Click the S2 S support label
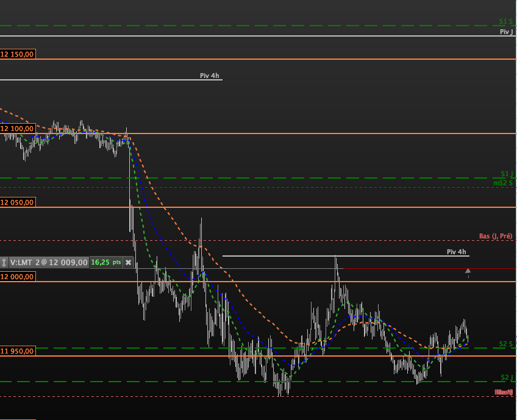Screen dimensions: 517x420 [506, 344]
